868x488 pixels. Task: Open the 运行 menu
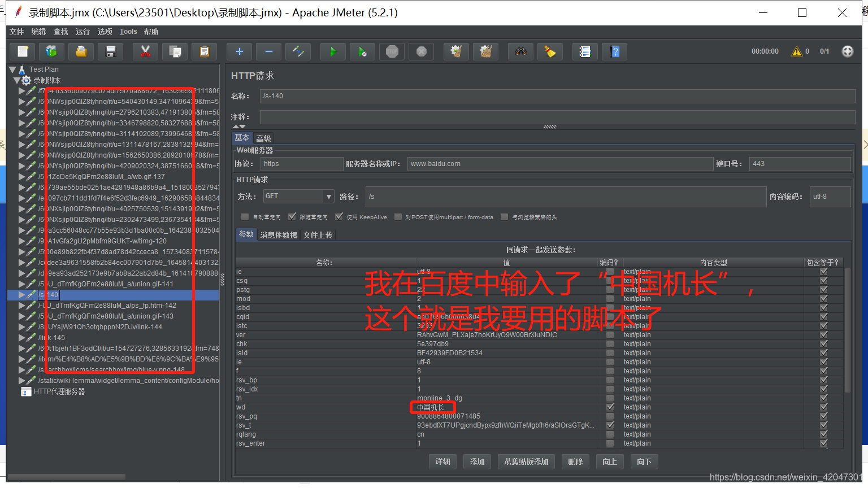point(83,32)
